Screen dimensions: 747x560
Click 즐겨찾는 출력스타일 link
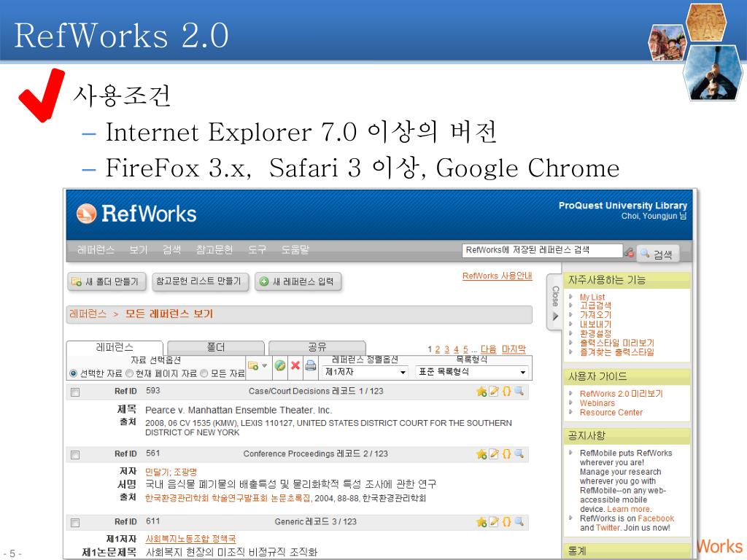click(617, 352)
